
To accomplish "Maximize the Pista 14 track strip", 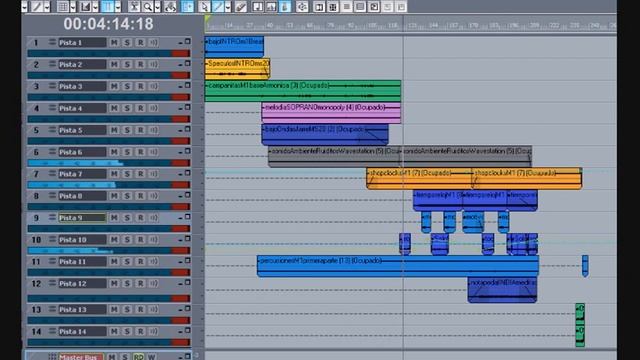I will 187,331.
